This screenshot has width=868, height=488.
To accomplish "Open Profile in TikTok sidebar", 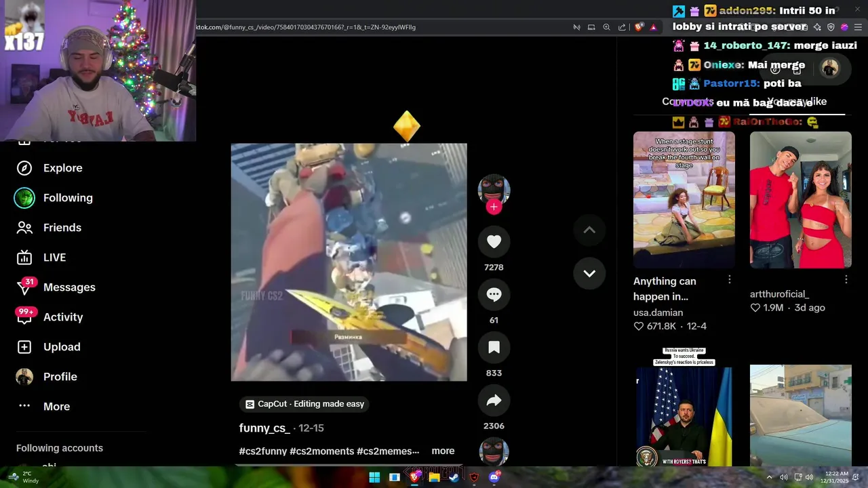I will (60, 377).
